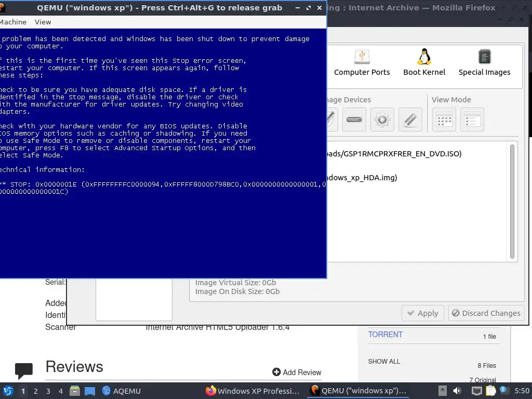Switch to workspace 3
Screen dimensions: 532x399
click(x=48, y=391)
